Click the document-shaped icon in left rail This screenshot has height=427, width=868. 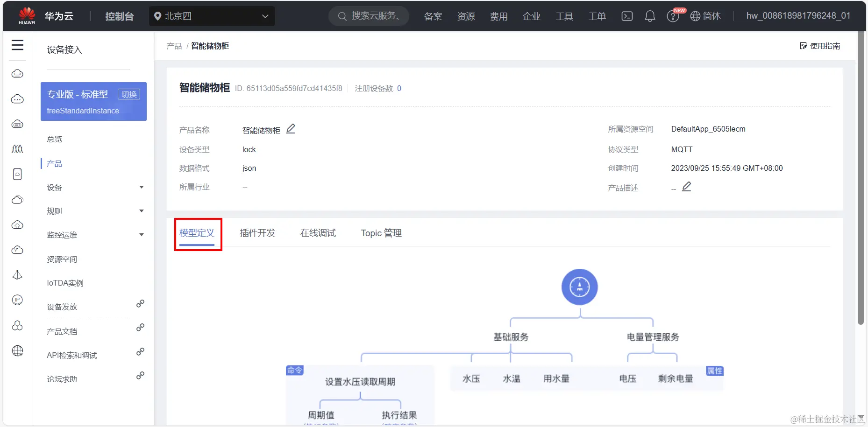pos(17,174)
